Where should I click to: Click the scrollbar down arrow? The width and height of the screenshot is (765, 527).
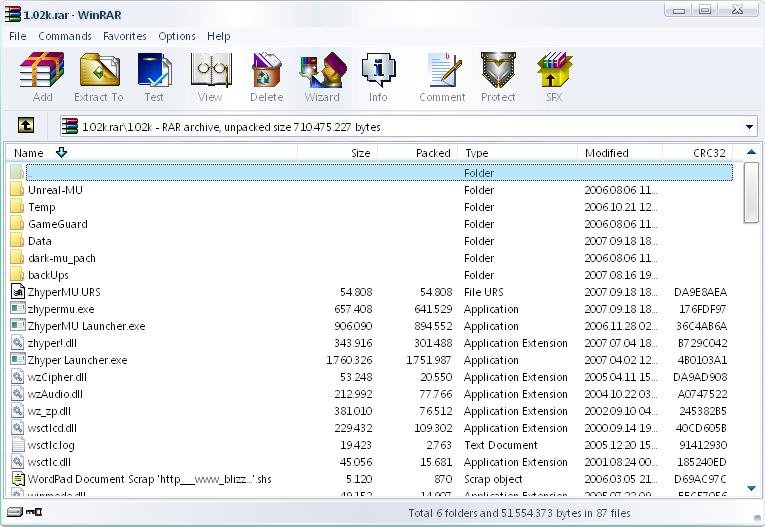751,488
